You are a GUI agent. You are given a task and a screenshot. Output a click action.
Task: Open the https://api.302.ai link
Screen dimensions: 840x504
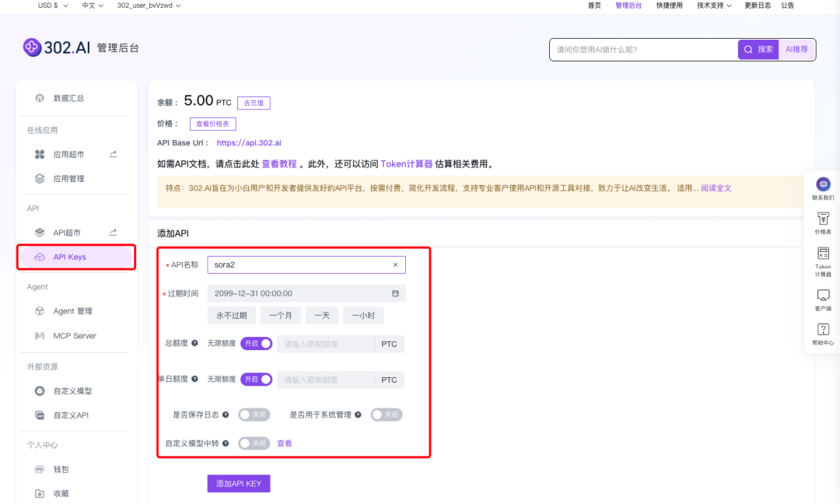[x=249, y=143]
